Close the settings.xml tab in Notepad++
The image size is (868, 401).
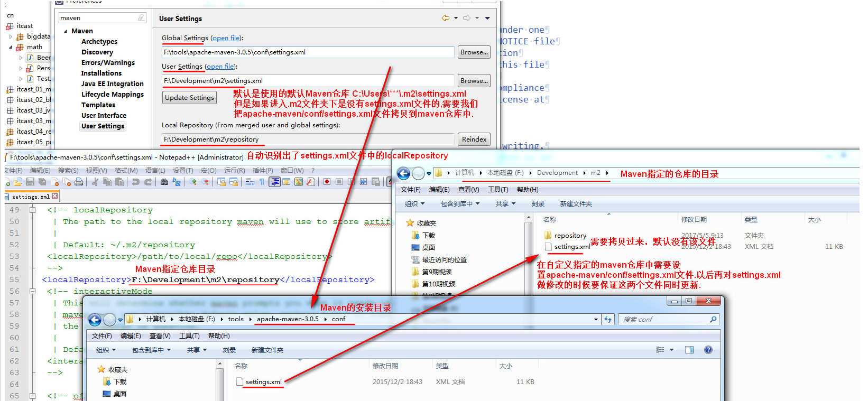[54, 196]
